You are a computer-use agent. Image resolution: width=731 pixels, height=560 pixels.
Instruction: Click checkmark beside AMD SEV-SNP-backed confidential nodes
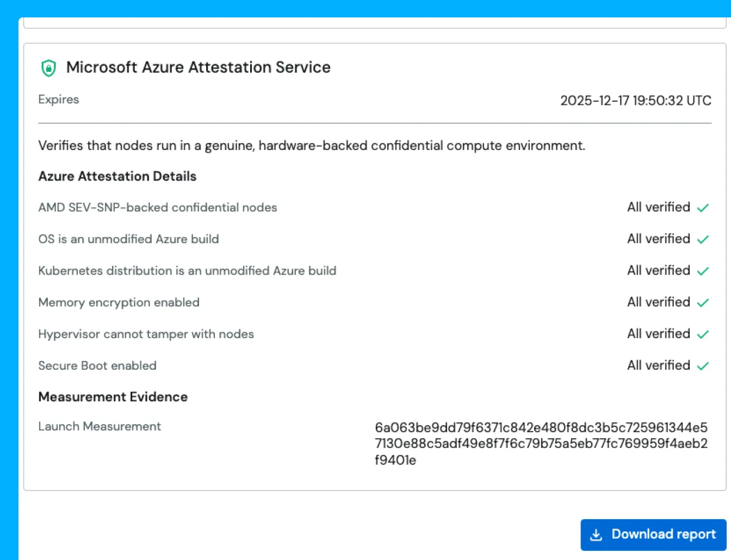(703, 208)
